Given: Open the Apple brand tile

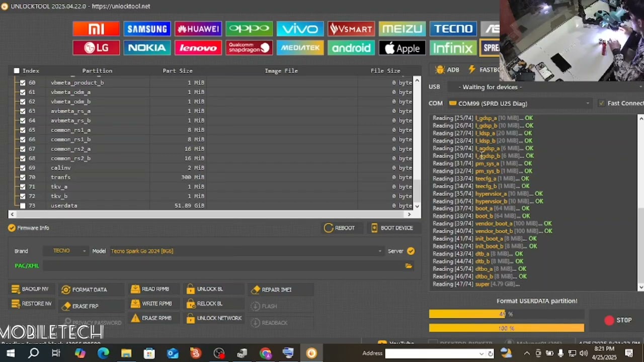Looking at the screenshot, I should tap(402, 48).
